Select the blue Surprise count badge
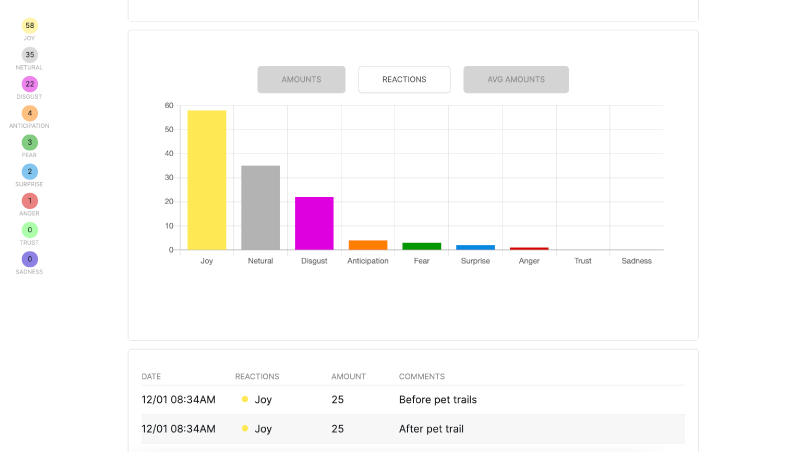This screenshot has width=800, height=452. click(30, 172)
